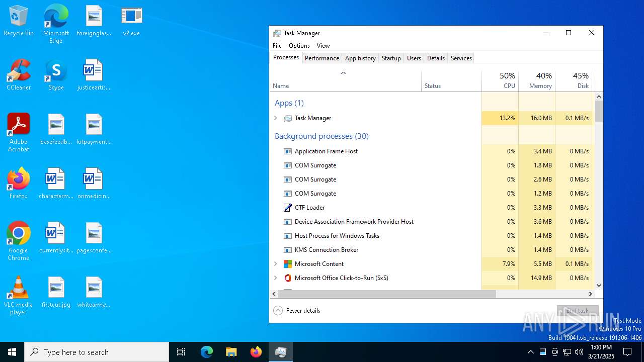Click the taskbar search box

(97, 352)
